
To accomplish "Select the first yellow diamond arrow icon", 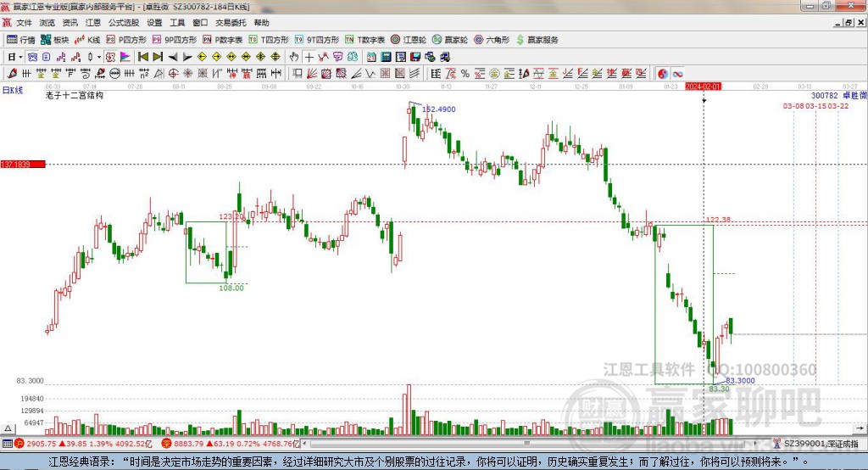I will 202,57.
